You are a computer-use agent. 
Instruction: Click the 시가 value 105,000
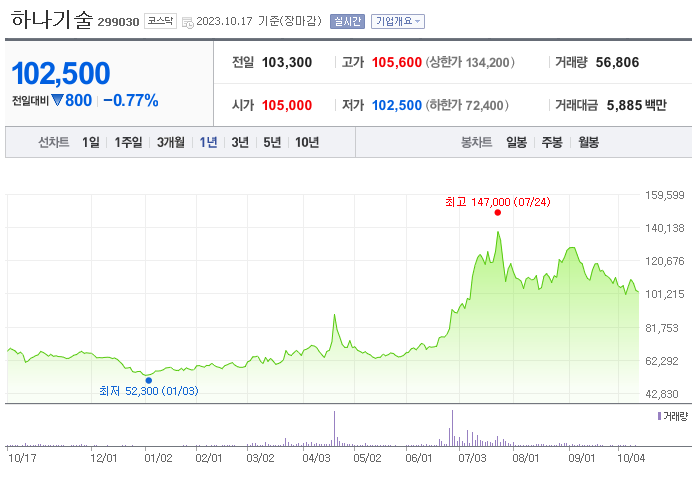pos(287,105)
